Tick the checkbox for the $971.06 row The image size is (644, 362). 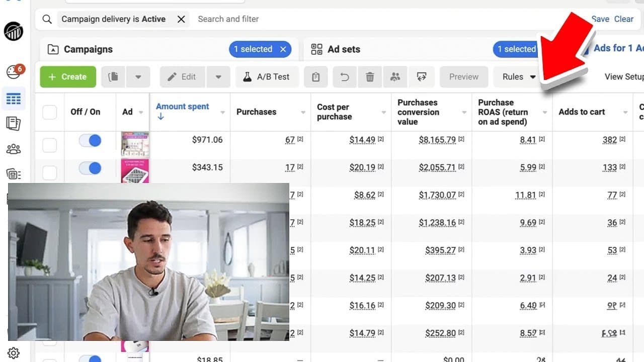click(49, 146)
